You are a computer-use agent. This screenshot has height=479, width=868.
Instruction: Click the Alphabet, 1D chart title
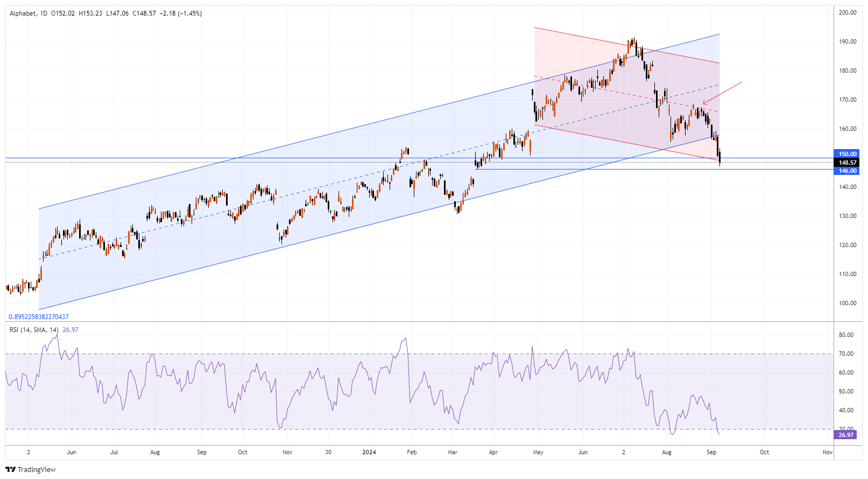point(29,13)
